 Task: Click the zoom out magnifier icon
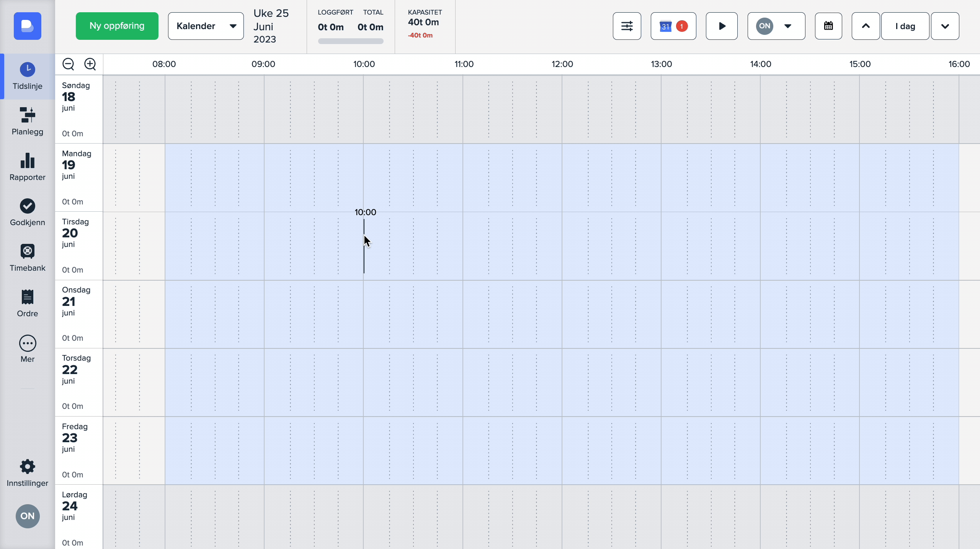click(x=68, y=64)
